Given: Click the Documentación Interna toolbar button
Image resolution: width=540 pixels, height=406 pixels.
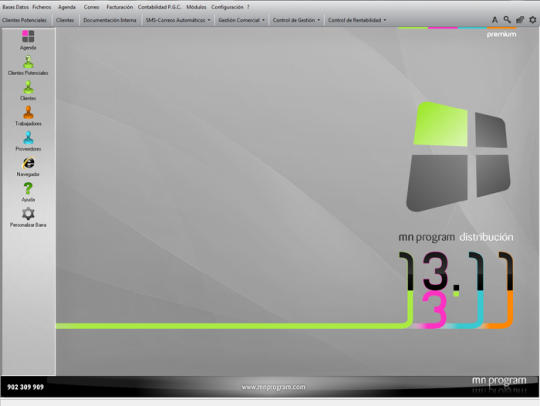Looking at the screenshot, I should tap(110, 20).
